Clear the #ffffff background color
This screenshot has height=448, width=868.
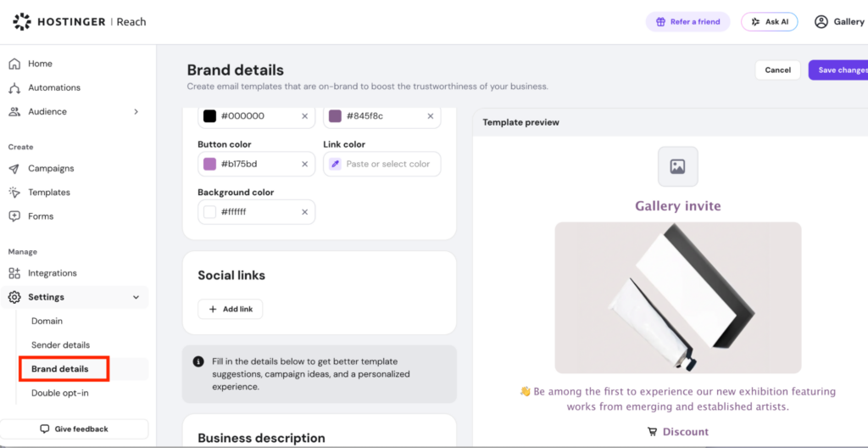304,212
